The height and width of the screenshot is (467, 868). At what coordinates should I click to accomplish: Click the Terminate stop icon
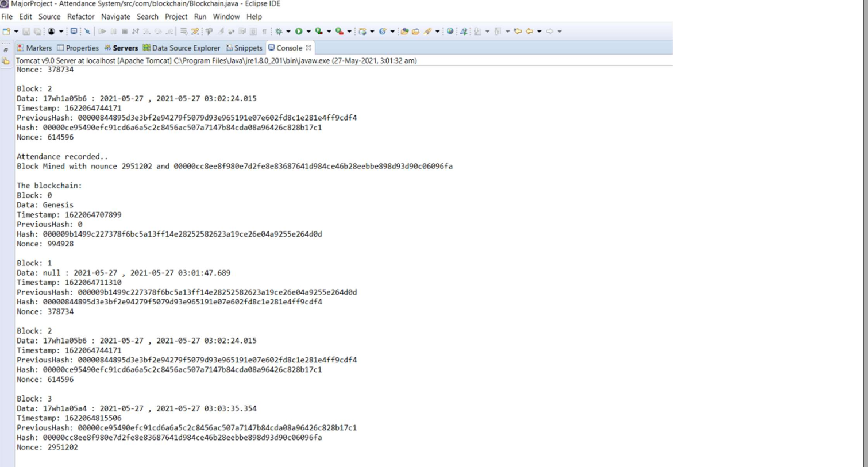point(125,31)
